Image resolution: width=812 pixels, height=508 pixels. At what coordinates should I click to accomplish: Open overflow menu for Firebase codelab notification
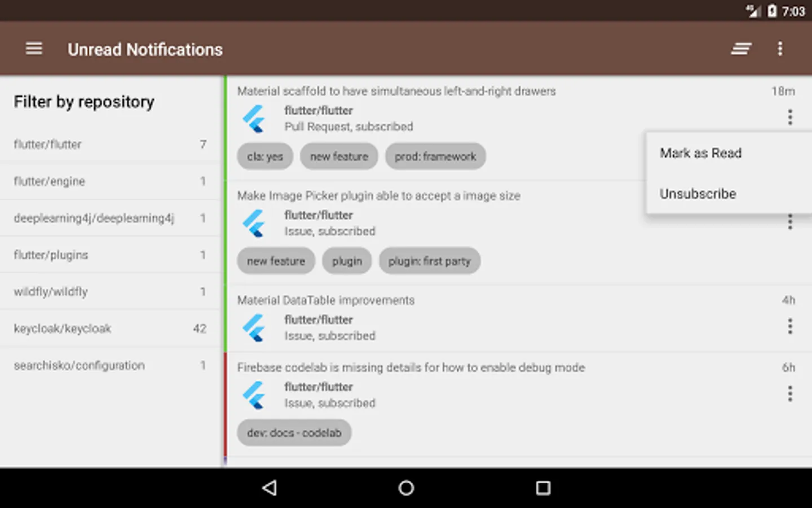tap(790, 393)
